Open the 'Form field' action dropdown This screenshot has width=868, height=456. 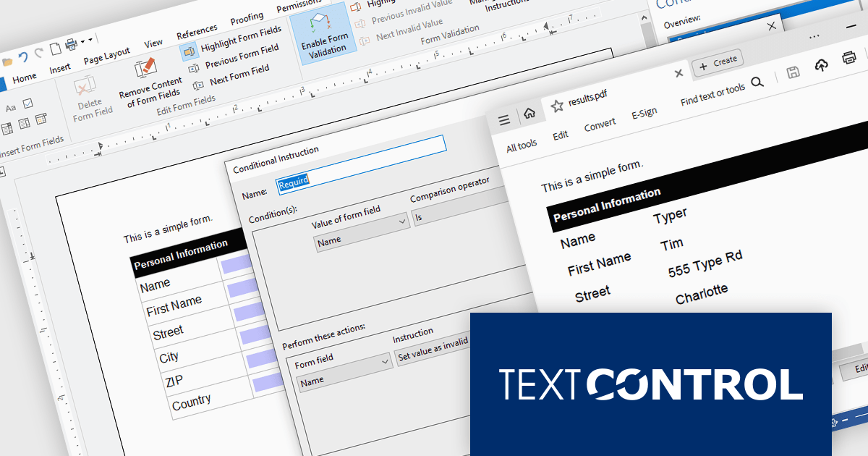tap(385, 361)
